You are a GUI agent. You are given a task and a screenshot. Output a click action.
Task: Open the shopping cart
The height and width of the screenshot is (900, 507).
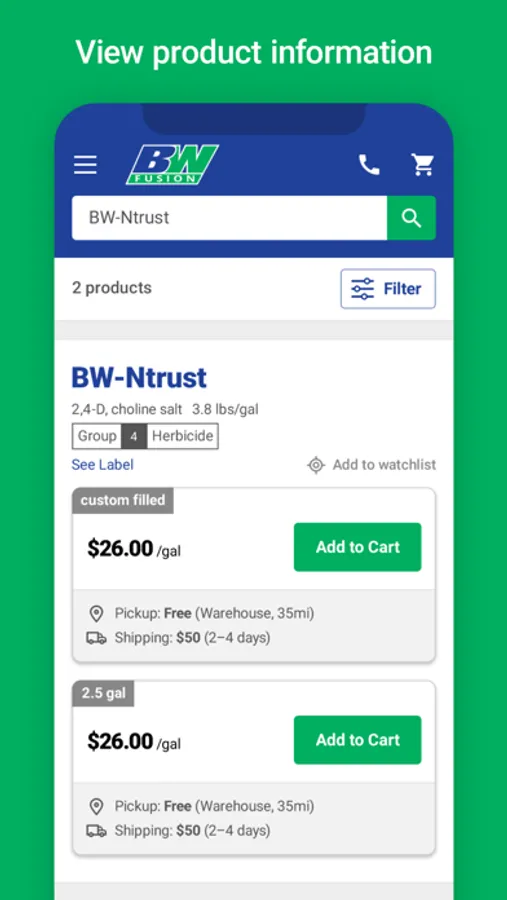point(423,165)
